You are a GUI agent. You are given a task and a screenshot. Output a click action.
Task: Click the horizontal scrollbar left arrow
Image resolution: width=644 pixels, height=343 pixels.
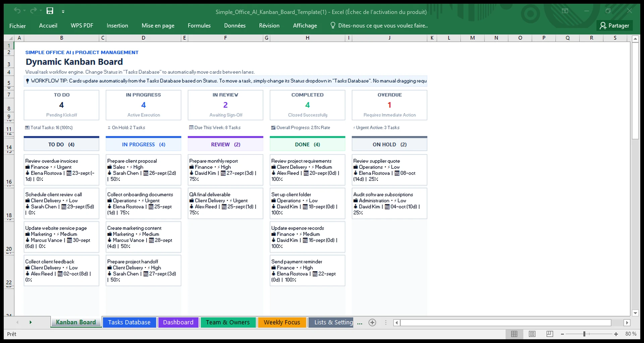[x=396, y=323]
